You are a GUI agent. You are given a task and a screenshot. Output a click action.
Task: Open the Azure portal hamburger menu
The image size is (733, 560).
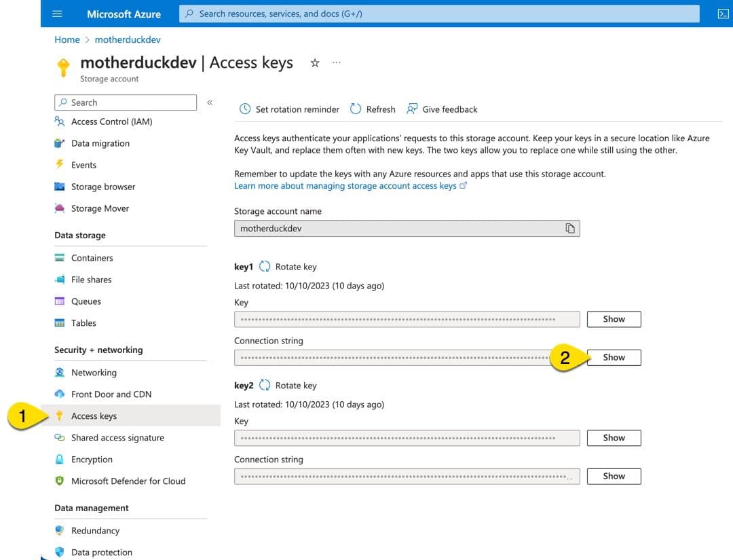point(57,14)
